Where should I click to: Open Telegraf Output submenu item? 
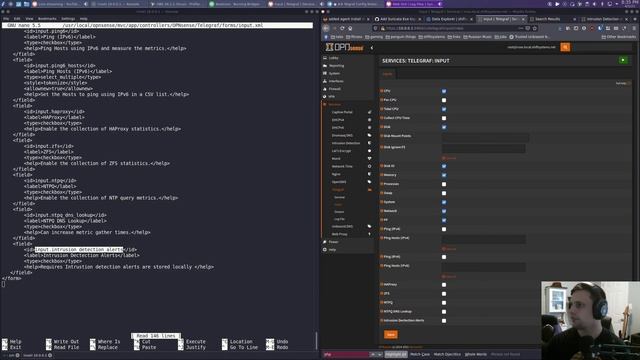pyautogui.click(x=339, y=212)
